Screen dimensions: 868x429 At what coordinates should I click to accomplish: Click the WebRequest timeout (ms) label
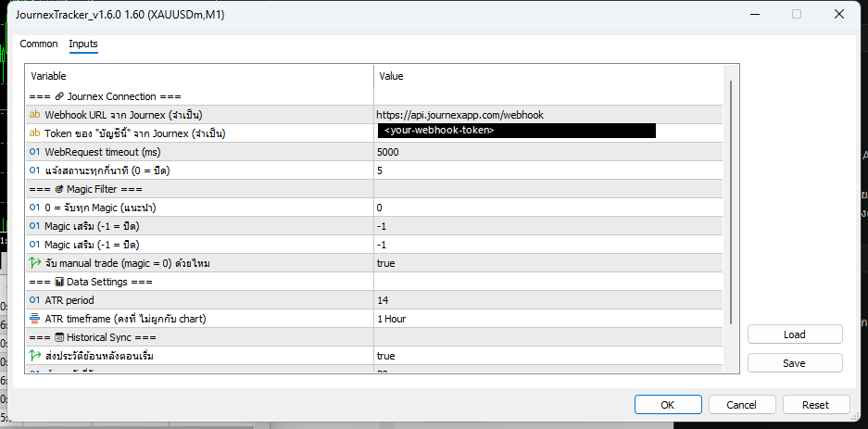click(103, 152)
